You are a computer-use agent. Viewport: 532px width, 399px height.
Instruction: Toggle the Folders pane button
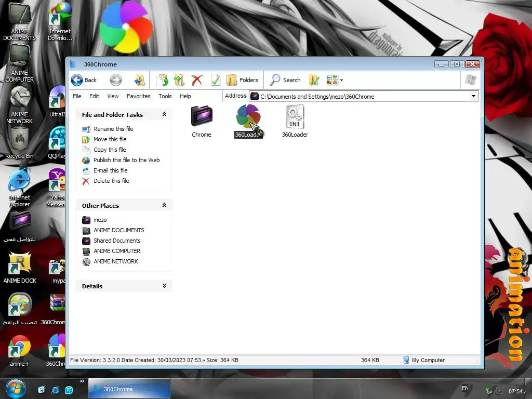click(x=242, y=80)
